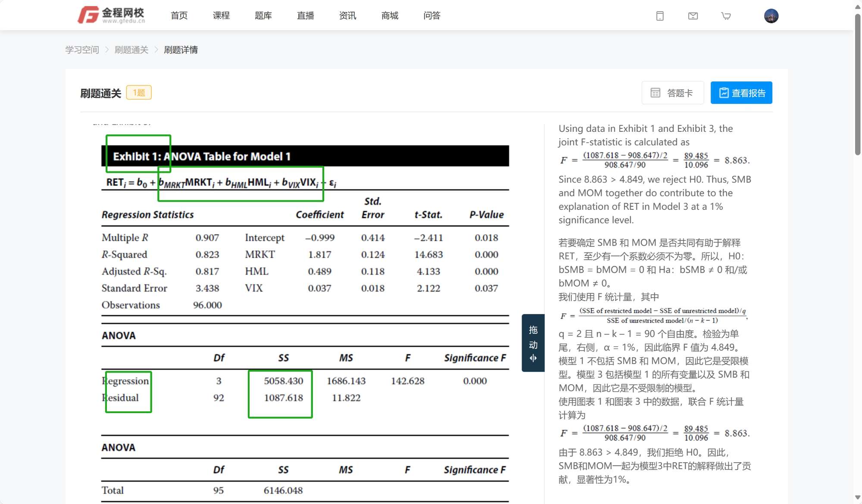This screenshot has width=862, height=504.
Task: Click the scrollbar down arrow
Action: point(857,498)
